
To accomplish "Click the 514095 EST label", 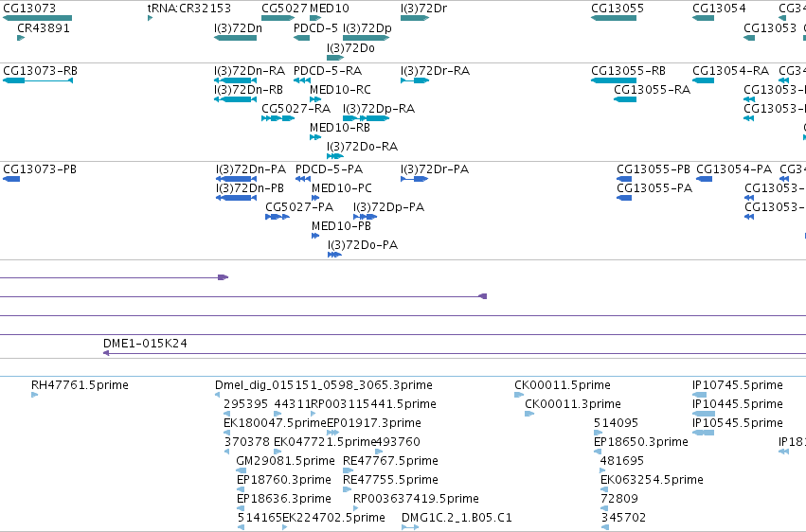I will (616, 423).
